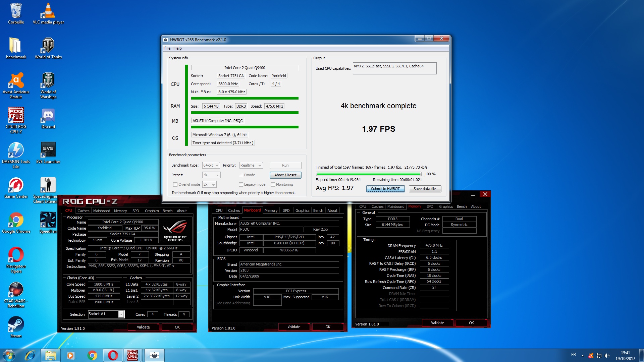Switch to HWBOT x265 taskbar button

click(x=154, y=355)
